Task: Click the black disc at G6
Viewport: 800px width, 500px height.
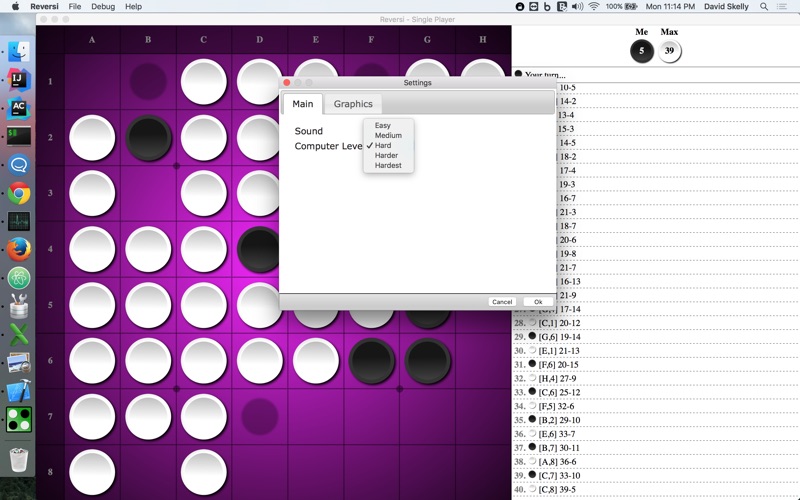Action: [427, 360]
